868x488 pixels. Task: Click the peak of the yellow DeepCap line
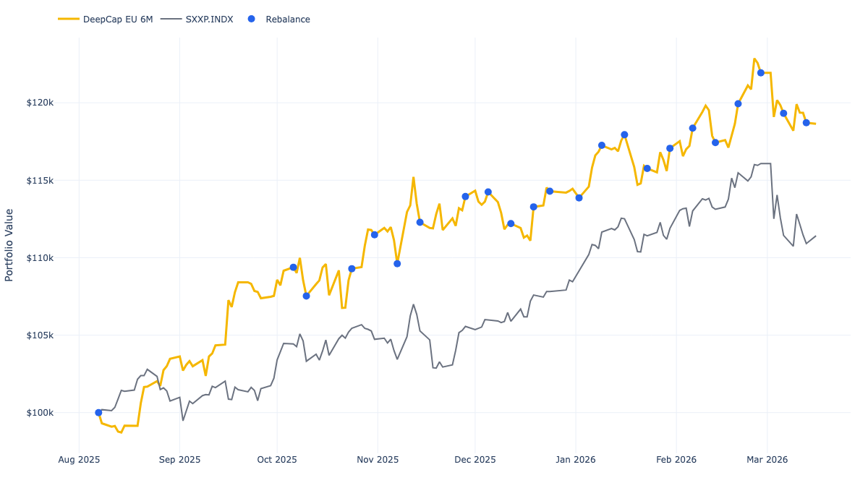click(755, 59)
